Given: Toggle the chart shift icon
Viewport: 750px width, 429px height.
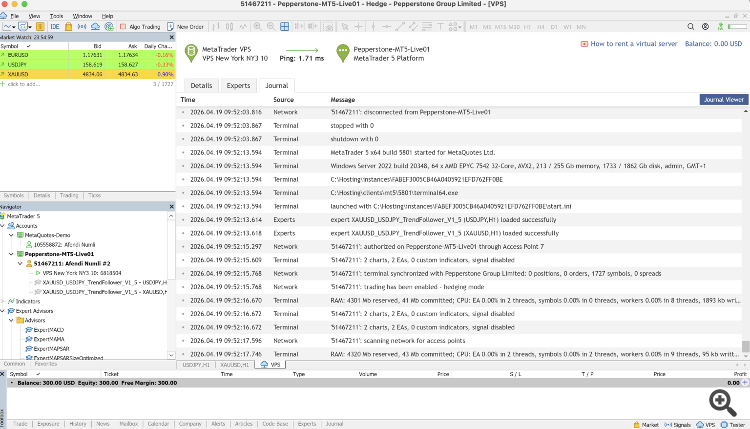Looking at the screenshot, I should pos(313,27).
